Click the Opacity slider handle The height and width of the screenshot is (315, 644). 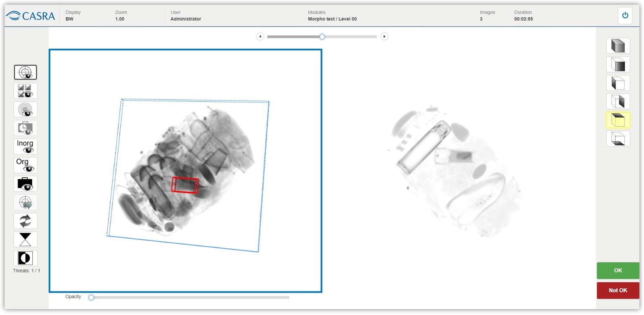pos(91,297)
